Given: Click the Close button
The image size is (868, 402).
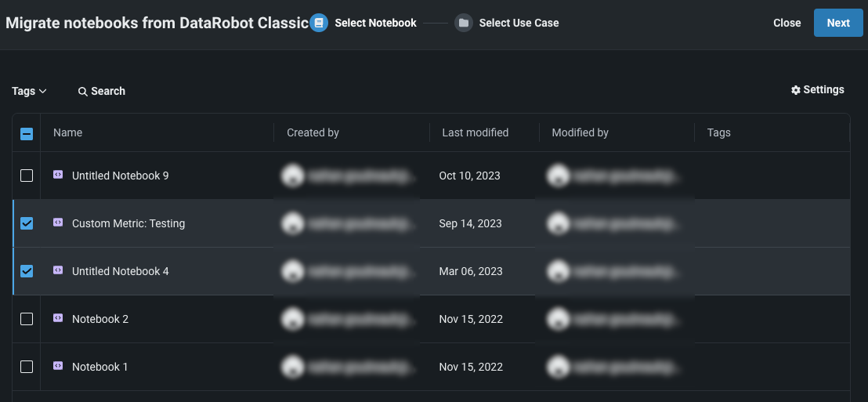Looking at the screenshot, I should click(x=787, y=23).
